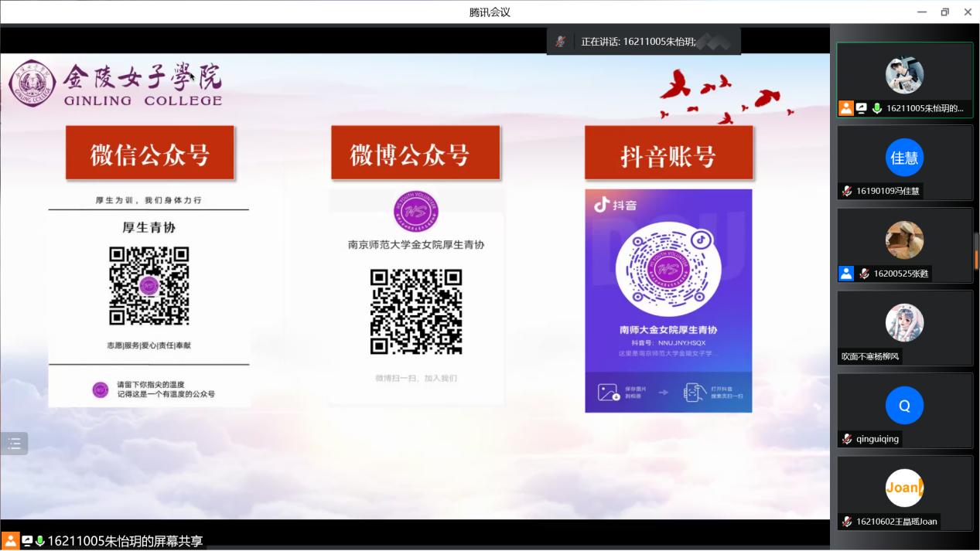The image size is (980, 551).
Task: Click the red 抖音账号 banner
Action: pos(668,153)
